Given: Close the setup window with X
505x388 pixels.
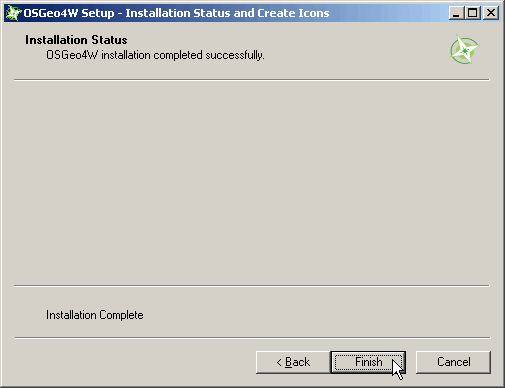Looking at the screenshot, I should 491,13.
